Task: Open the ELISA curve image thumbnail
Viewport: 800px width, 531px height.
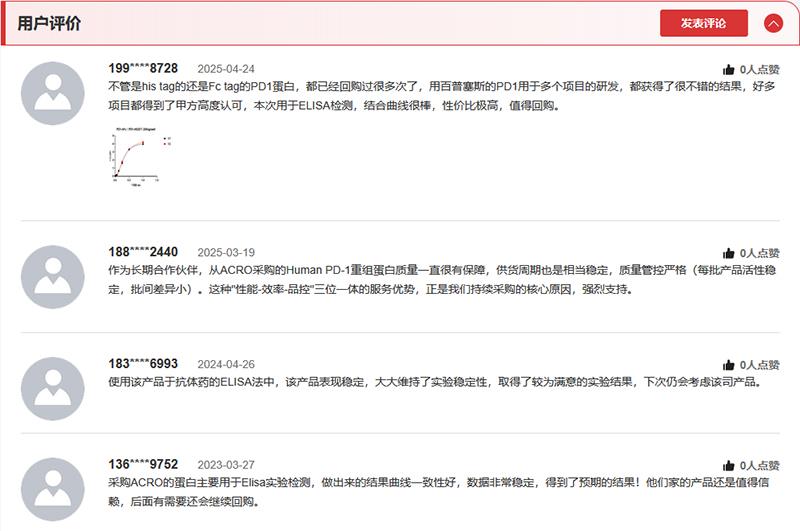Action: [x=130, y=158]
